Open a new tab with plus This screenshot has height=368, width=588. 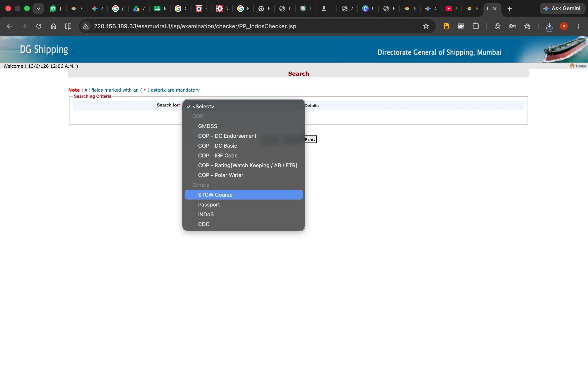pyautogui.click(x=510, y=9)
